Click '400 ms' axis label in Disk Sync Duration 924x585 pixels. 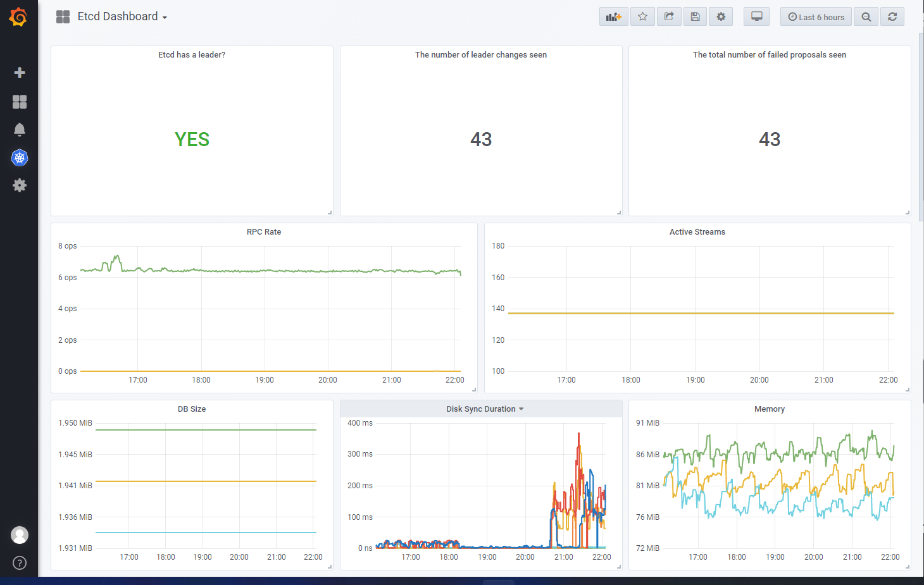tap(360, 423)
